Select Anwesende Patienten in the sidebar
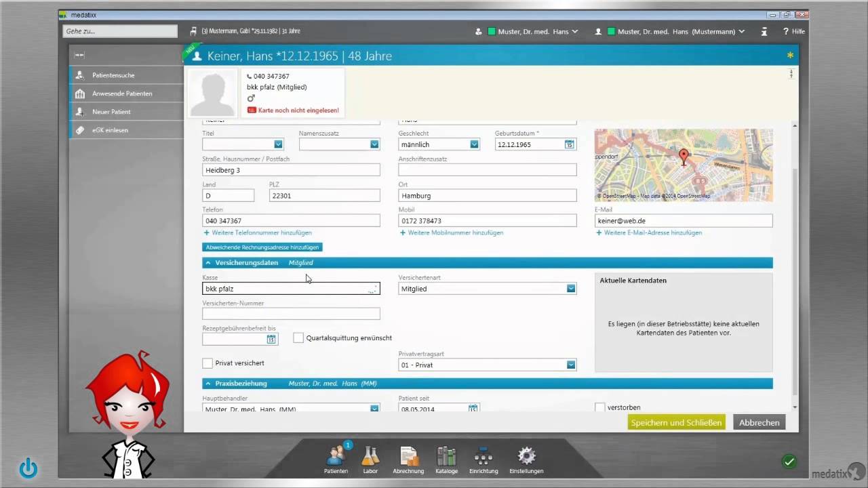Screen dimensions: 868x488 click(x=126, y=94)
